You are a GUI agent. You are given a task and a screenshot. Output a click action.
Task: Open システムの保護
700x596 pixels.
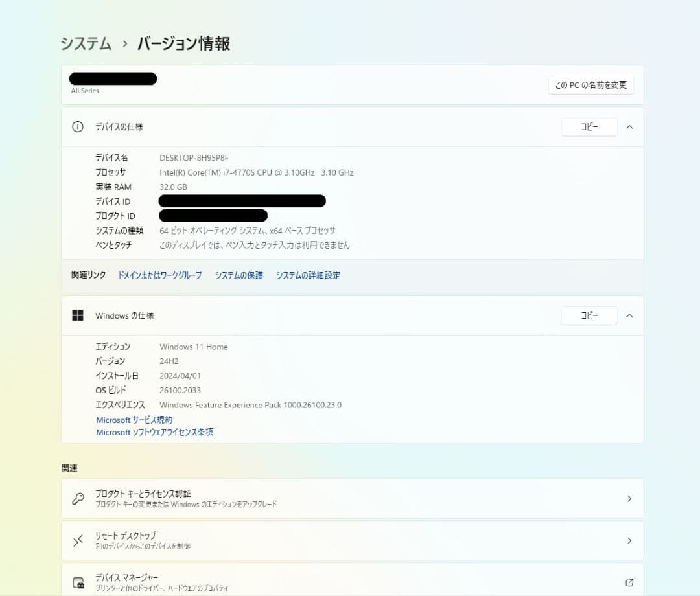(x=238, y=275)
